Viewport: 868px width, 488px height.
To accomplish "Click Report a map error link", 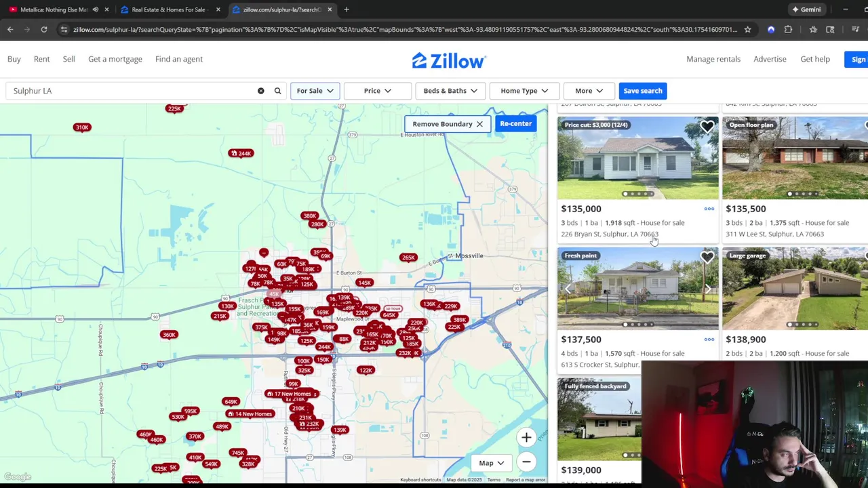I will point(526,480).
